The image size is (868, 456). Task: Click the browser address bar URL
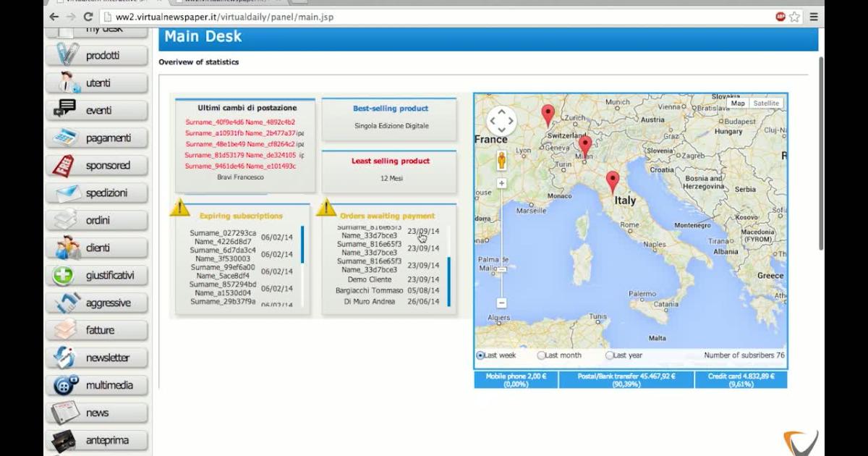tap(224, 17)
